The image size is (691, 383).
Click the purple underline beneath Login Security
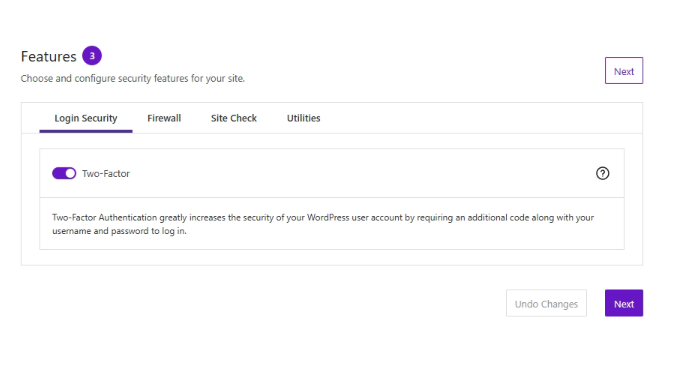tap(86, 131)
